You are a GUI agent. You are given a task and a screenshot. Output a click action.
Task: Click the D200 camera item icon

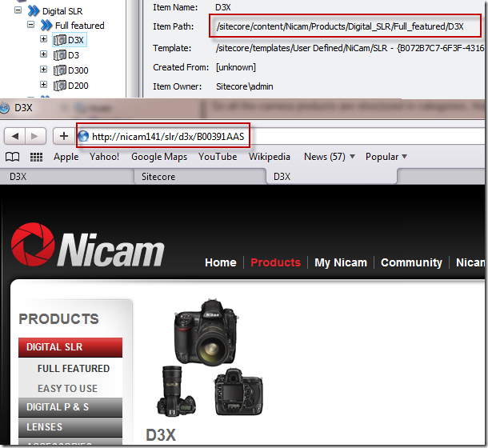tap(60, 86)
